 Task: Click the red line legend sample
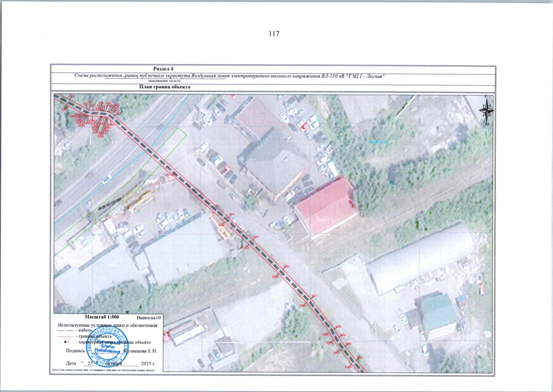tap(65, 336)
